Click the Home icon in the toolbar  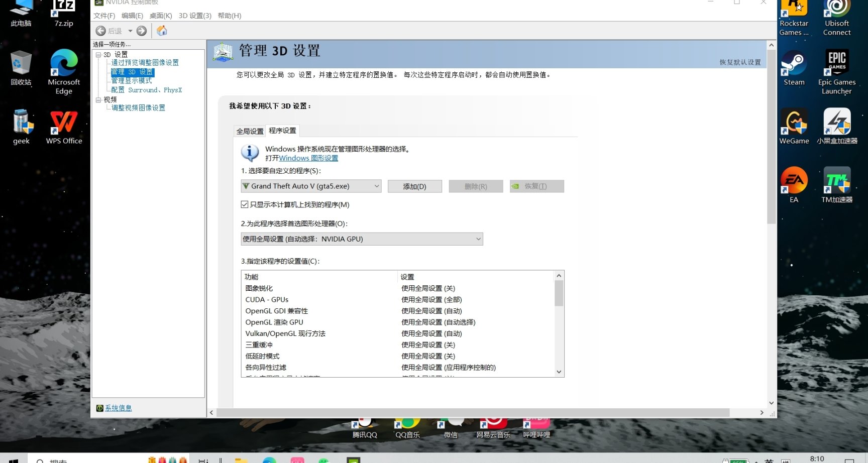(162, 31)
